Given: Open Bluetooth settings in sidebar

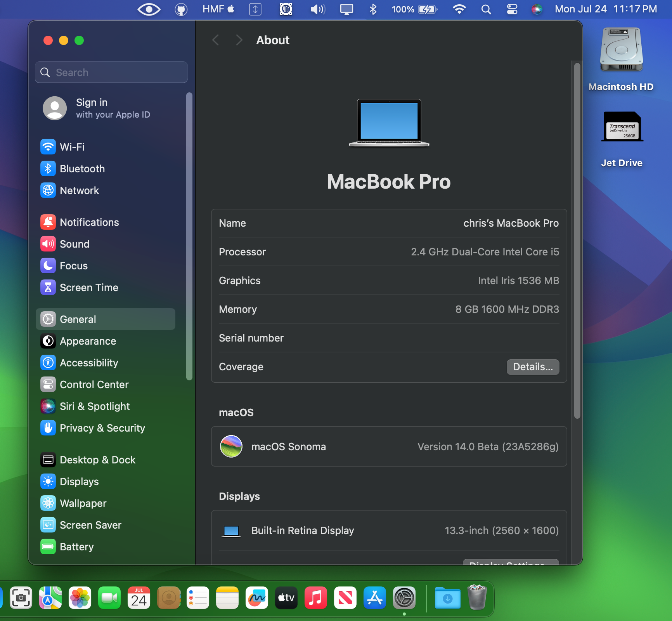Looking at the screenshot, I should point(105,169).
